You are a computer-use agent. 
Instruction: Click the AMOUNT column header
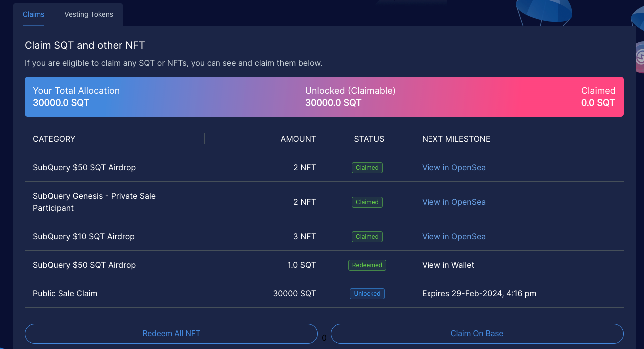[298, 139]
